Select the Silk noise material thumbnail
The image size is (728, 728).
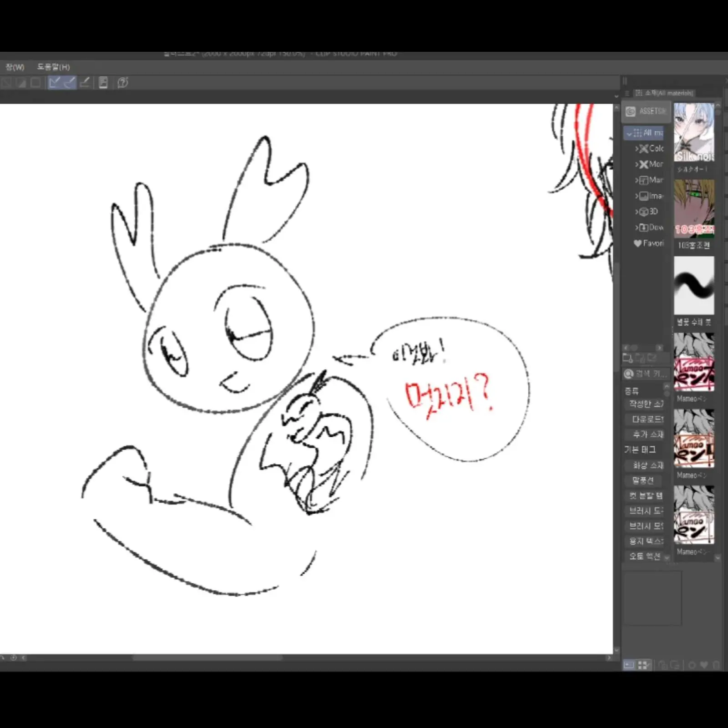click(694, 132)
